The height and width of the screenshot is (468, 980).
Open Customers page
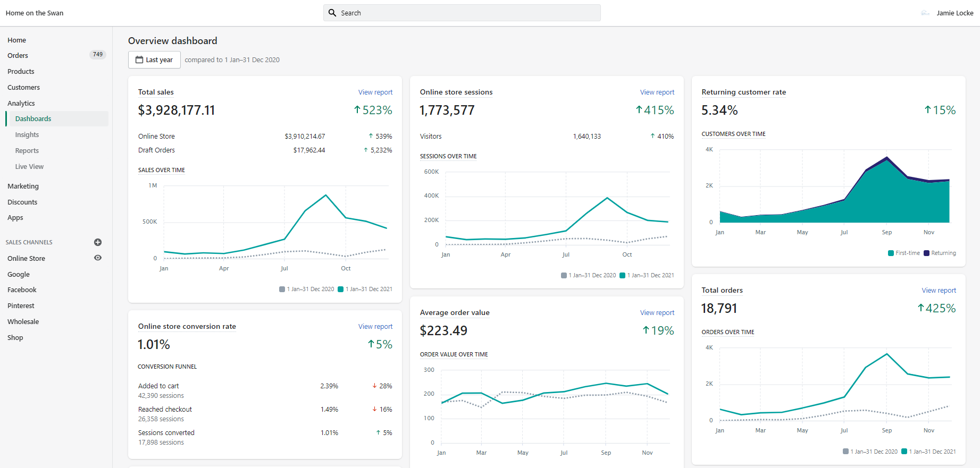pyautogui.click(x=23, y=87)
